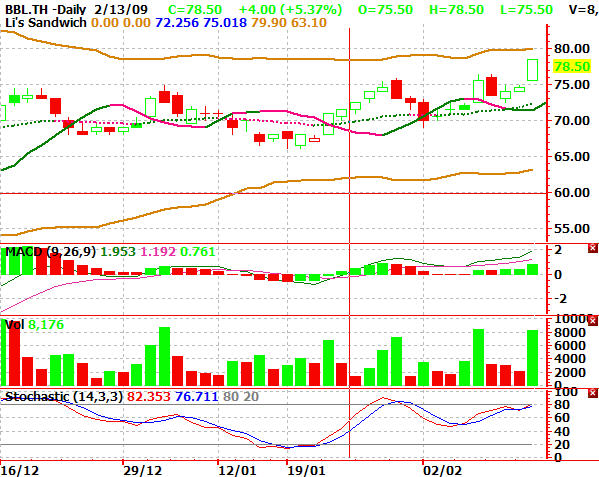Click the 19/01 date marker on time axis

pos(307,471)
